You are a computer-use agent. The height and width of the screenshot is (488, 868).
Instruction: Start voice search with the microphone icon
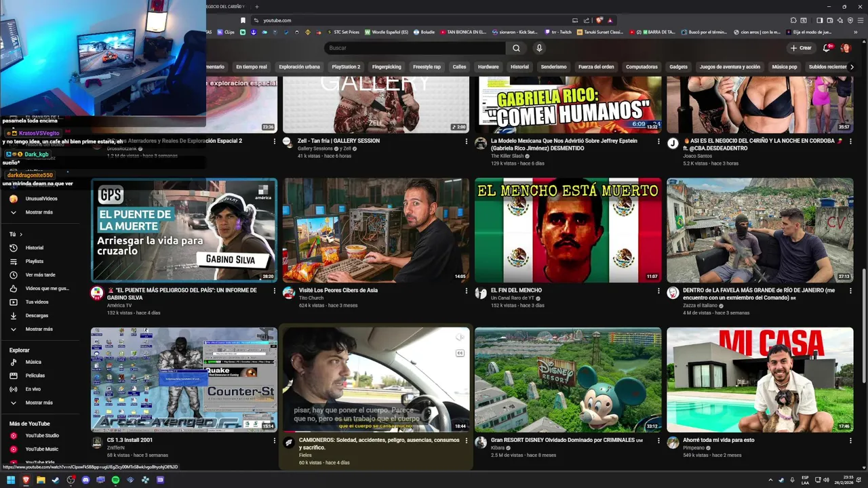(539, 48)
